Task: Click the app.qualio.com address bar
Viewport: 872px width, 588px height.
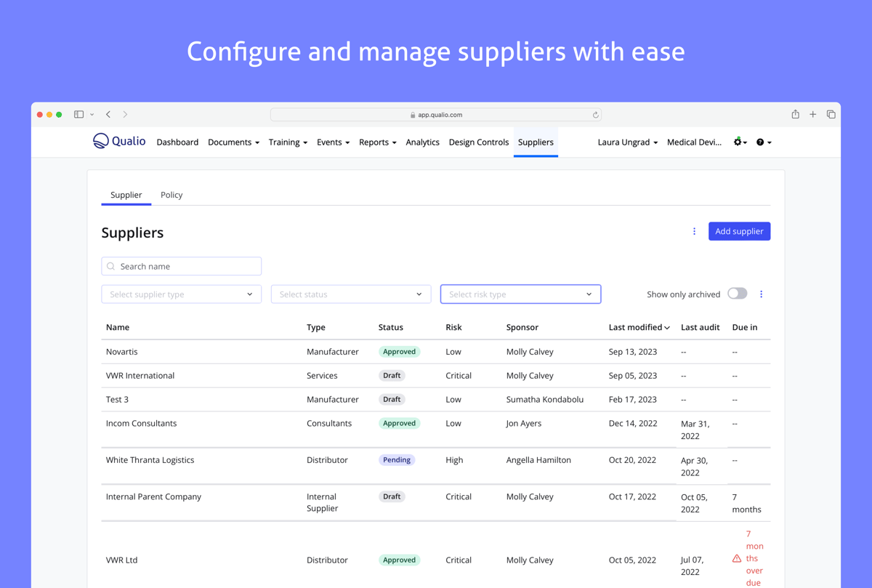Action: pyautogui.click(x=436, y=115)
